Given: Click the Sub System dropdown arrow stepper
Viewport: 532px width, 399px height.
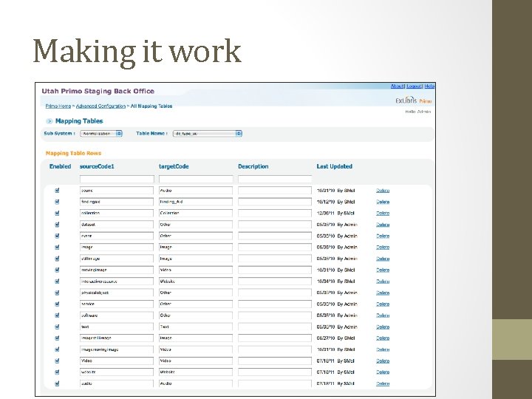Looking at the screenshot, I should point(119,133).
